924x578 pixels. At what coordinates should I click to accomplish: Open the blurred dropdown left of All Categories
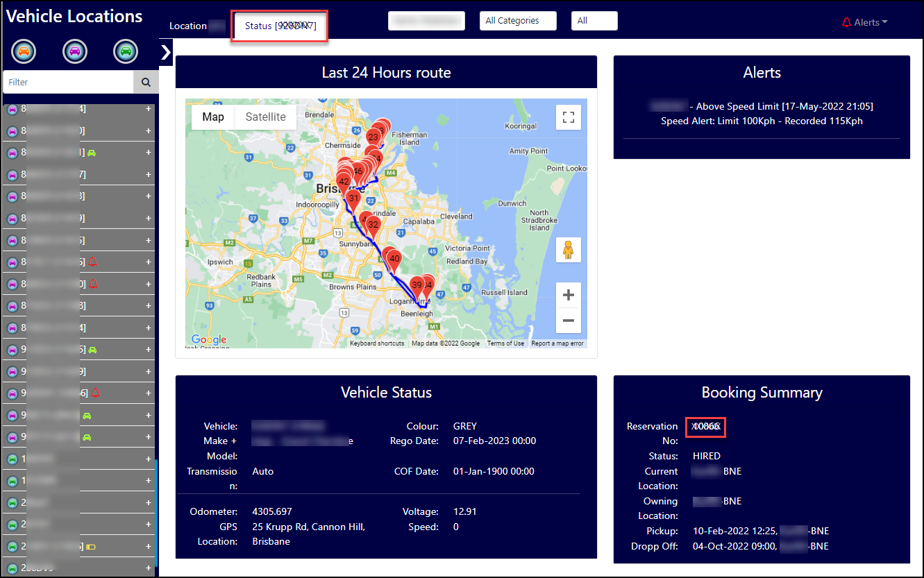(x=426, y=21)
